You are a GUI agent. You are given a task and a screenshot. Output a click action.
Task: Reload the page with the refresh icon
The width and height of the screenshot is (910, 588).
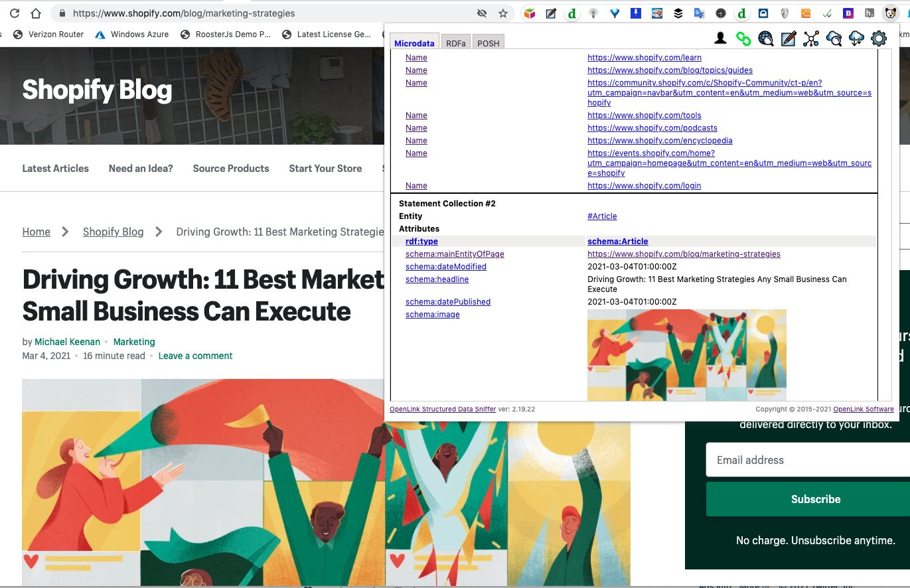[x=14, y=13]
